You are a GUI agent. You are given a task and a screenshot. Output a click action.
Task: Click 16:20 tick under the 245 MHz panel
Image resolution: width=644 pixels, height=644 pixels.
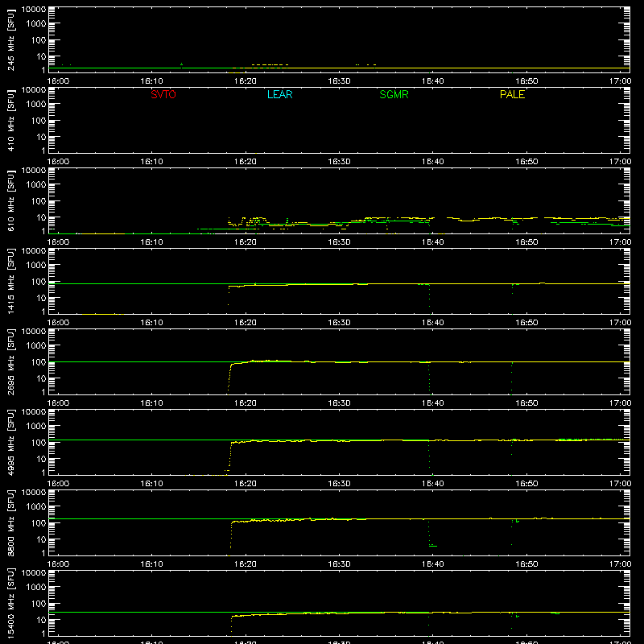[x=246, y=81]
